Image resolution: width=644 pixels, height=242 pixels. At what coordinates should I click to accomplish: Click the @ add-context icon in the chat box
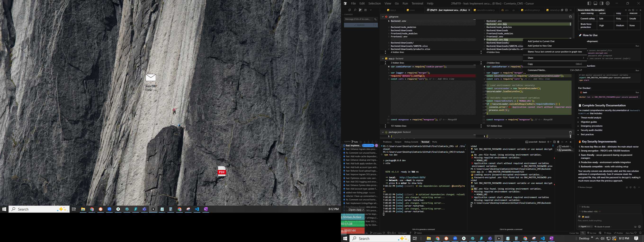point(579,216)
